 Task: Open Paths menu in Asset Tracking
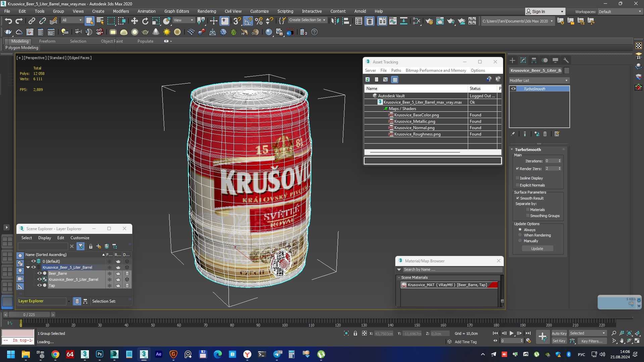coord(396,70)
